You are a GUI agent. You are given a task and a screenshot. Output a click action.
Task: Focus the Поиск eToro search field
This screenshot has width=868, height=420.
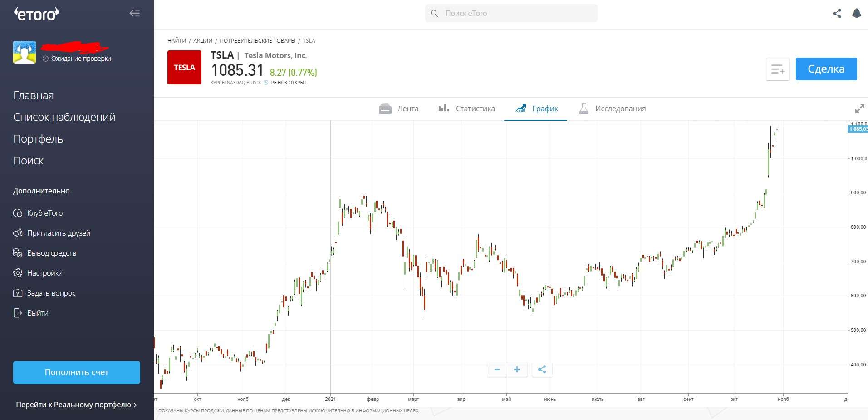tap(511, 13)
